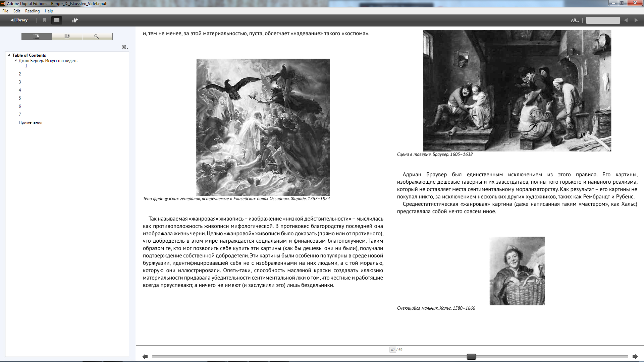644x362 pixels.
Task: Open the Edit menu
Action: click(x=17, y=11)
